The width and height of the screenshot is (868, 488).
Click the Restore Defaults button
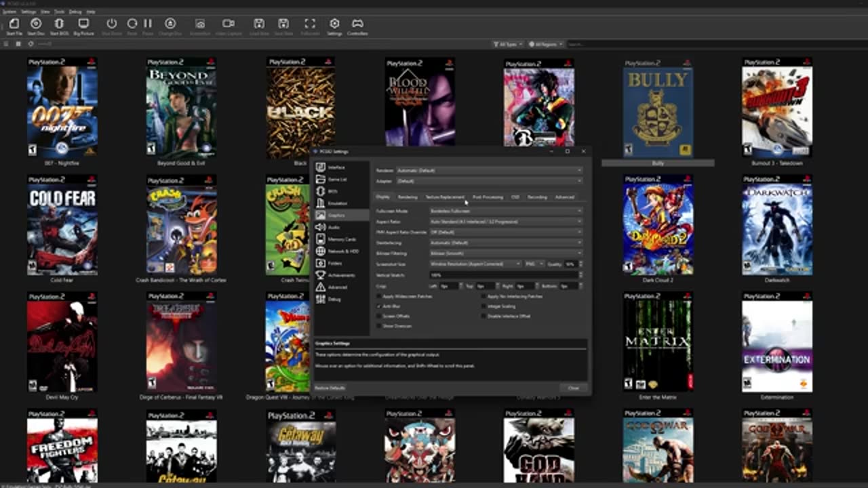click(330, 388)
